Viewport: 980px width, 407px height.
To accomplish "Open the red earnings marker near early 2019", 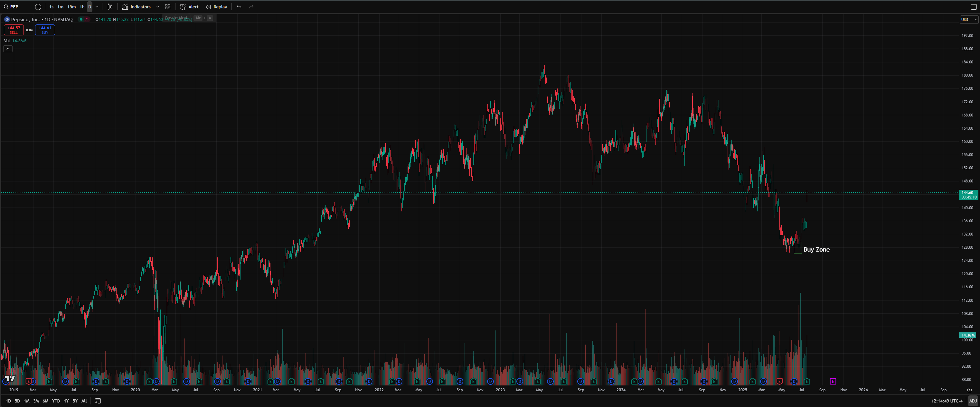I will pyautogui.click(x=29, y=381).
